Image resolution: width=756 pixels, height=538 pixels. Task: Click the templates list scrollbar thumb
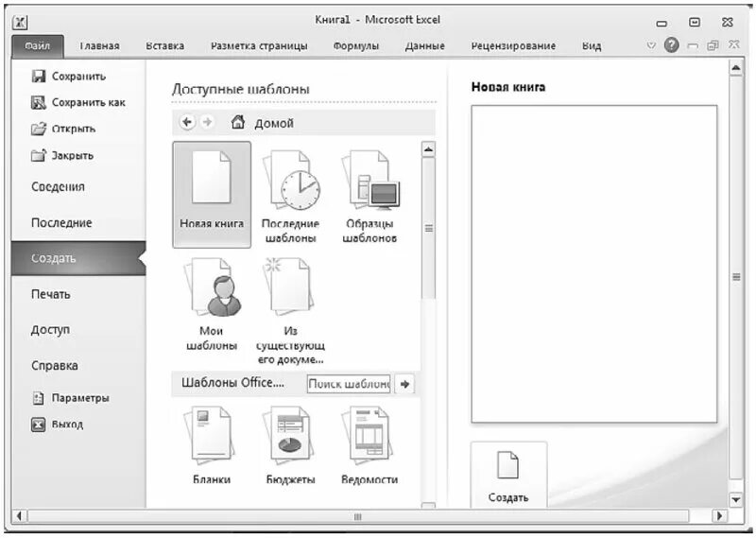click(428, 228)
